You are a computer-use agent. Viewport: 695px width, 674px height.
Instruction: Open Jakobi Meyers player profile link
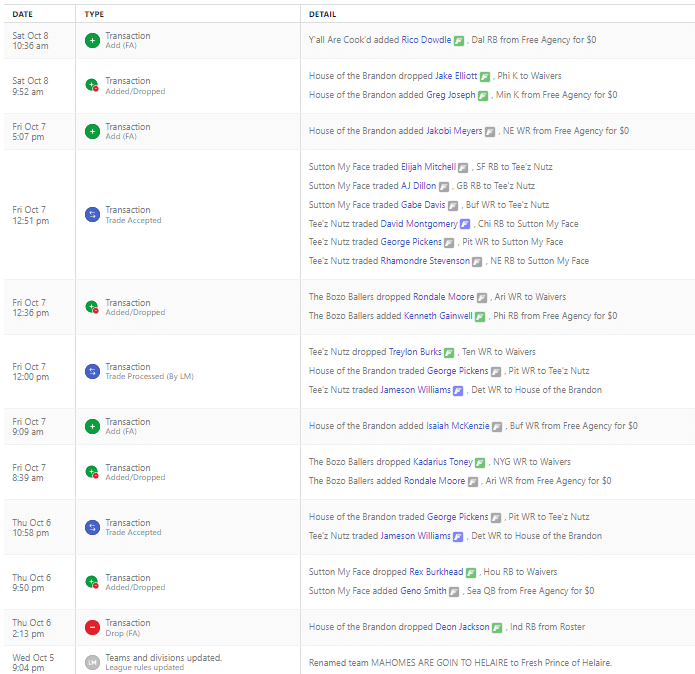click(454, 131)
